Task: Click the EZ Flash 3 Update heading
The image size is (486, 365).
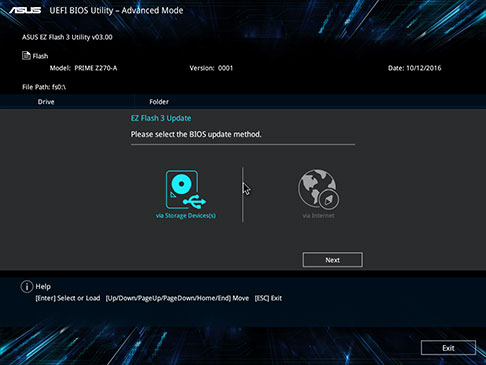Action: 161,118
